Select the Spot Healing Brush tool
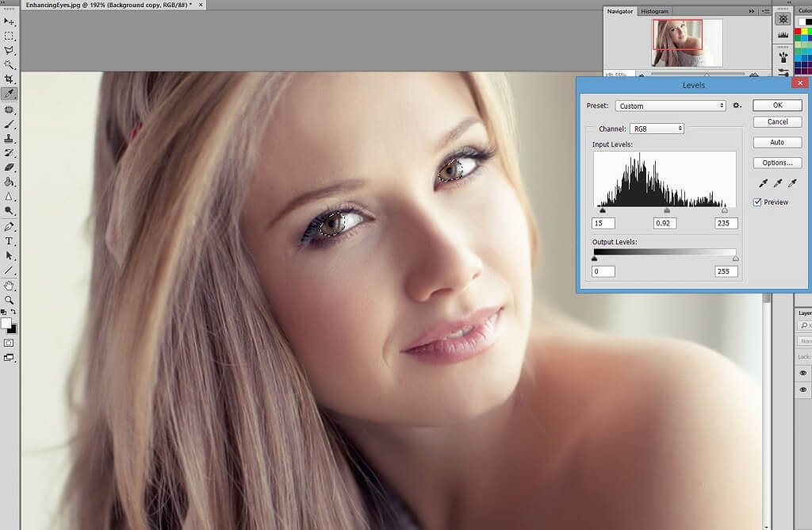 (x=9, y=109)
